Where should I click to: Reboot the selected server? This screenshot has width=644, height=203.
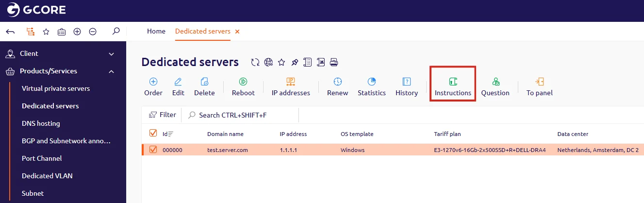pyautogui.click(x=243, y=87)
